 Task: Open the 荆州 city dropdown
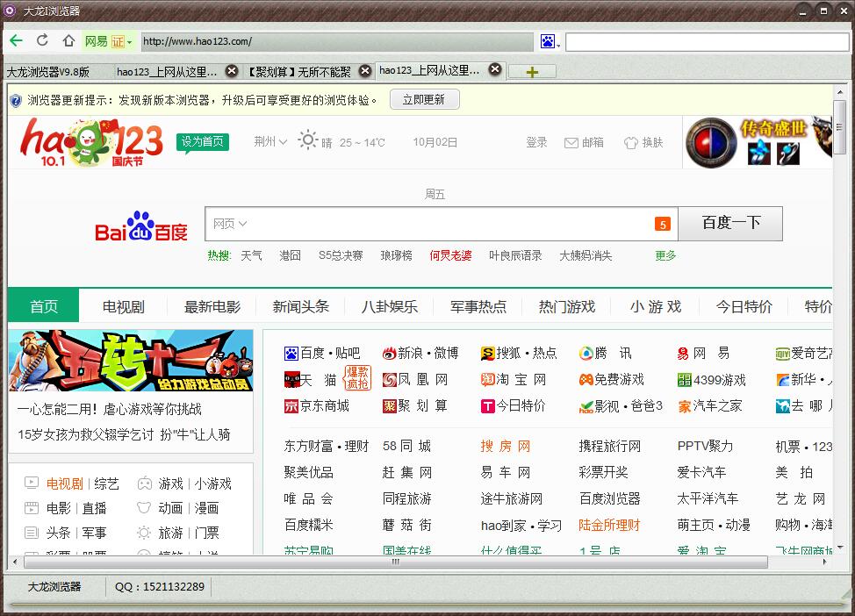point(270,142)
